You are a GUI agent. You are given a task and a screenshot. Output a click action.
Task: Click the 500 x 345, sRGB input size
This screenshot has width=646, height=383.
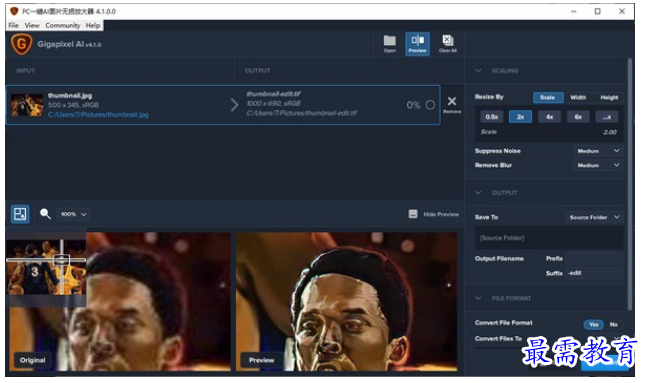pos(73,105)
